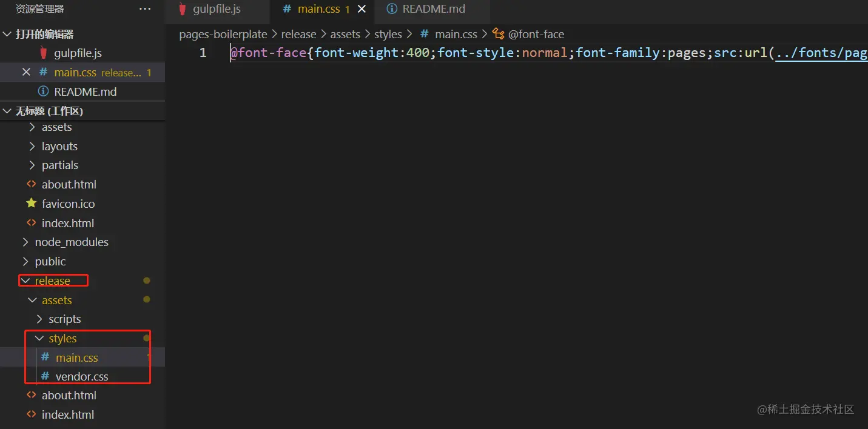The height and width of the screenshot is (429, 868).
Task: Click the star icon beside favicon.ico
Action: click(32, 204)
